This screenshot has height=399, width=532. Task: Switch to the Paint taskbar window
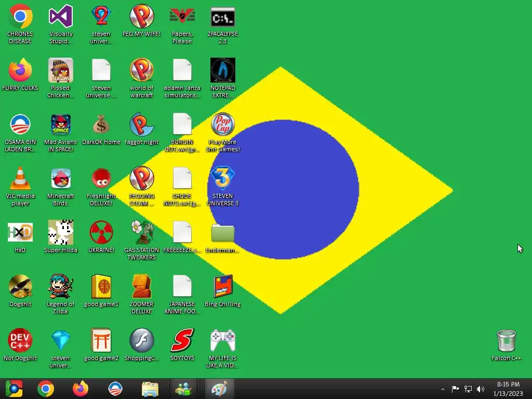pyautogui.click(x=219, y=389)
